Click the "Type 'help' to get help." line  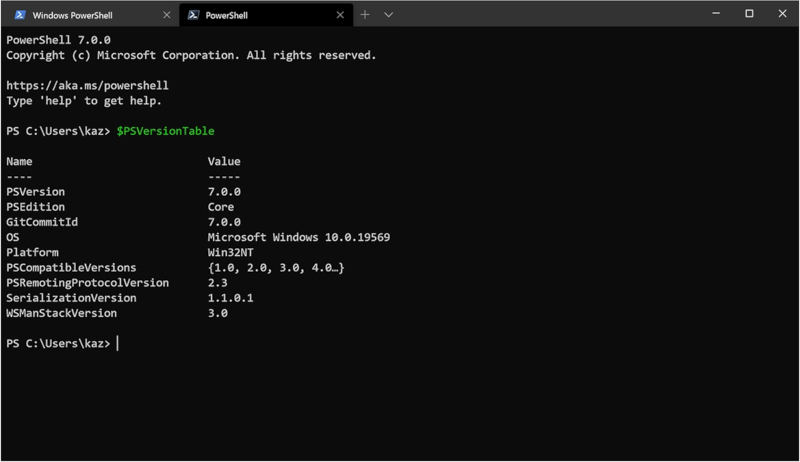84,101
